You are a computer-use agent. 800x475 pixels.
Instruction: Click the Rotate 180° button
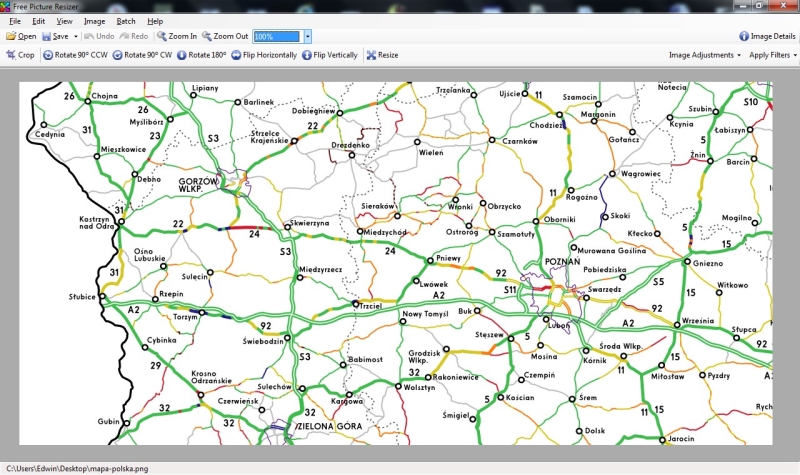(x=202, y=55)
